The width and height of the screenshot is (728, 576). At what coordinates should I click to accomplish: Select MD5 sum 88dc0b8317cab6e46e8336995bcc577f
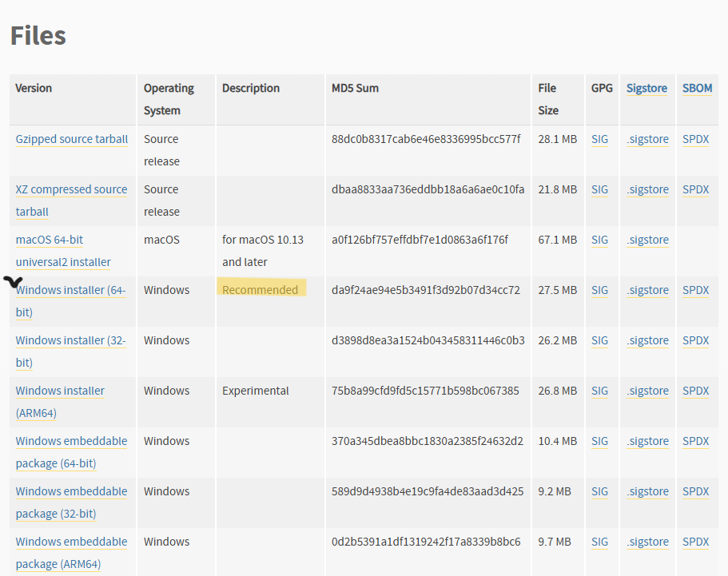[x=426, y=139]
